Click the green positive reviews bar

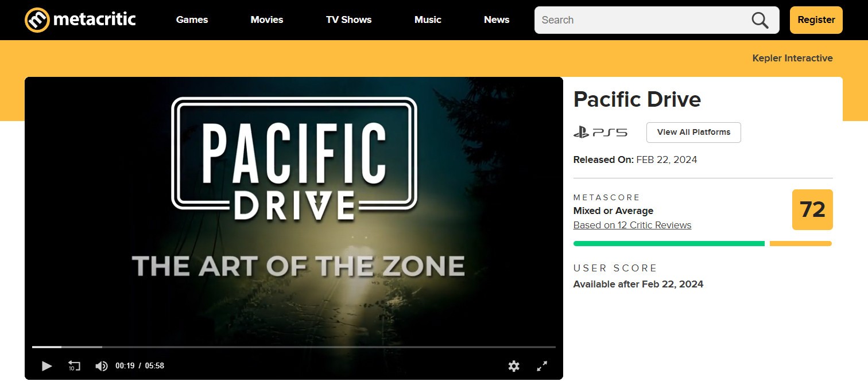pyautogui.click(x=669, y=244)
